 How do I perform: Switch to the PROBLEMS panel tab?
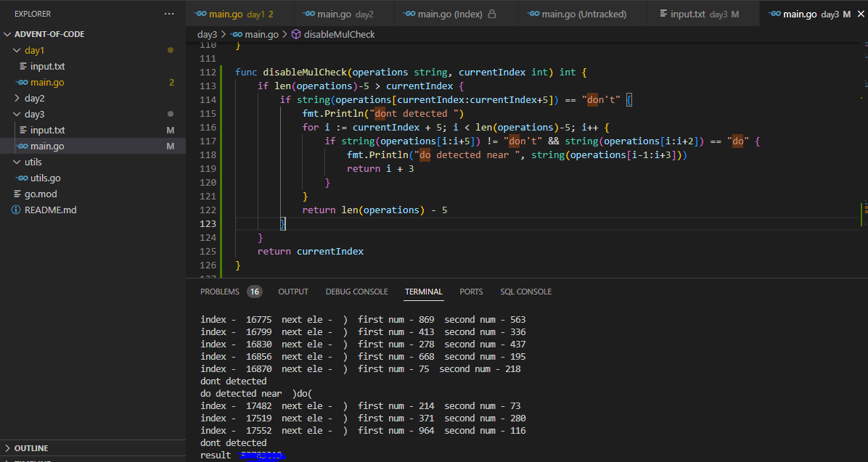click(220, 292)
